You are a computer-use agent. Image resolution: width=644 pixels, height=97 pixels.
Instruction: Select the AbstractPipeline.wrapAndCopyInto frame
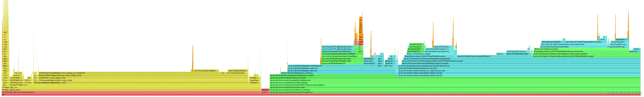click(x=519, y=71)
